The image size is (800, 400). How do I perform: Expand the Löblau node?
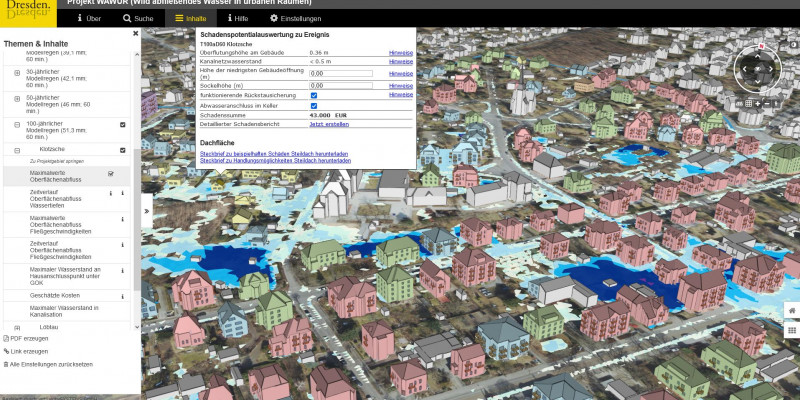click(17, 328)
